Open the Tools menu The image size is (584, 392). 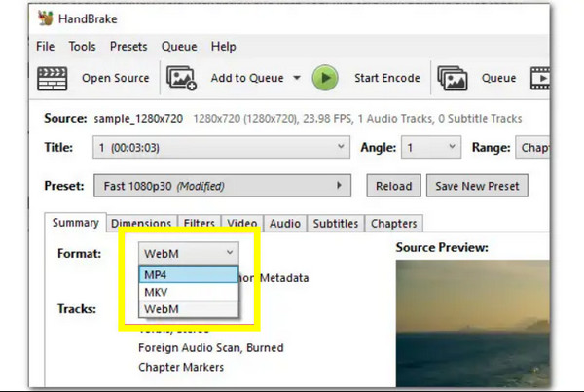82,46
